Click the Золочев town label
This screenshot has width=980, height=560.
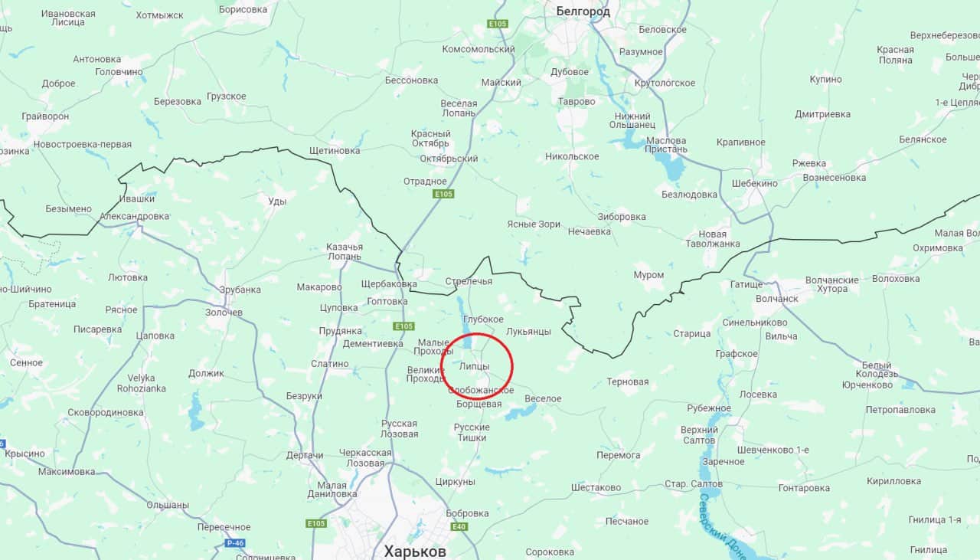pyautogui.click(x=224, y=313)
